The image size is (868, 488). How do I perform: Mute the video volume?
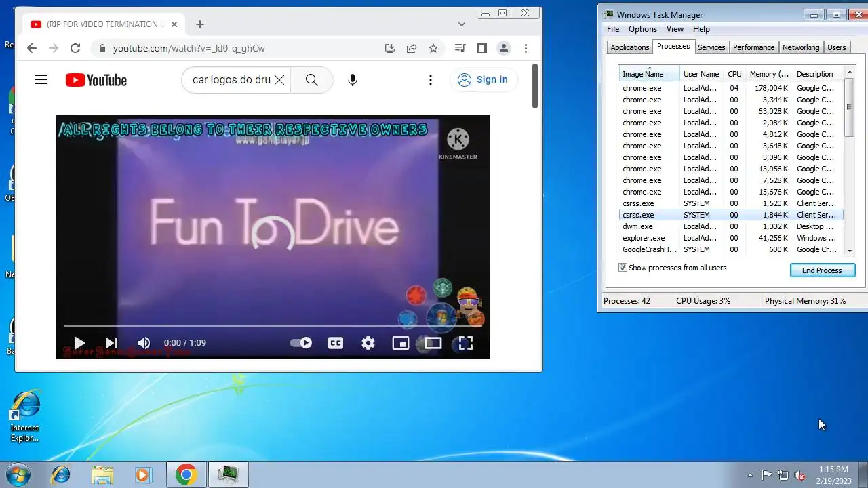tap(144, 343)
